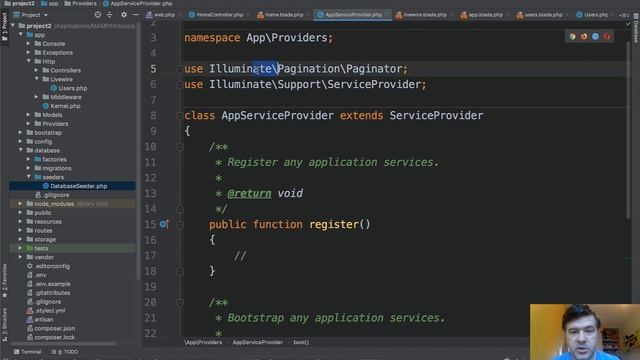Screen dimensions: 640x360
Task: Open Project panel settings gear
Action: tap(124, 15)
